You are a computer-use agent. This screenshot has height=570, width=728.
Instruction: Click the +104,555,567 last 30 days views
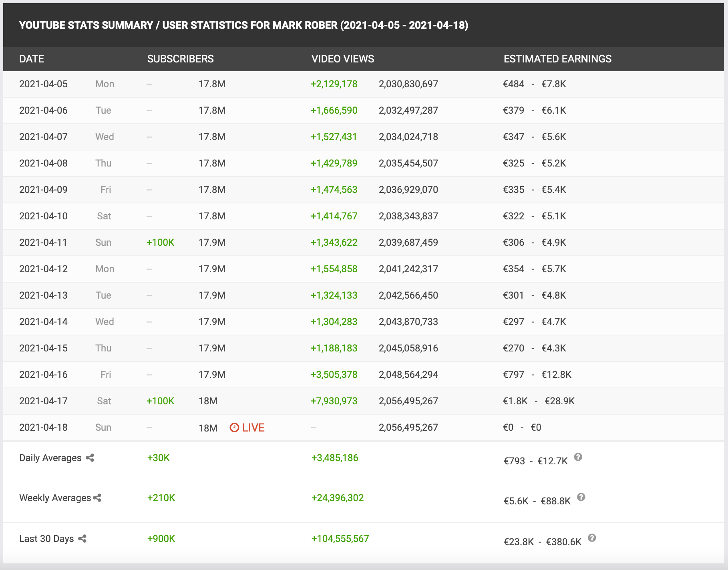pos(340,539)
